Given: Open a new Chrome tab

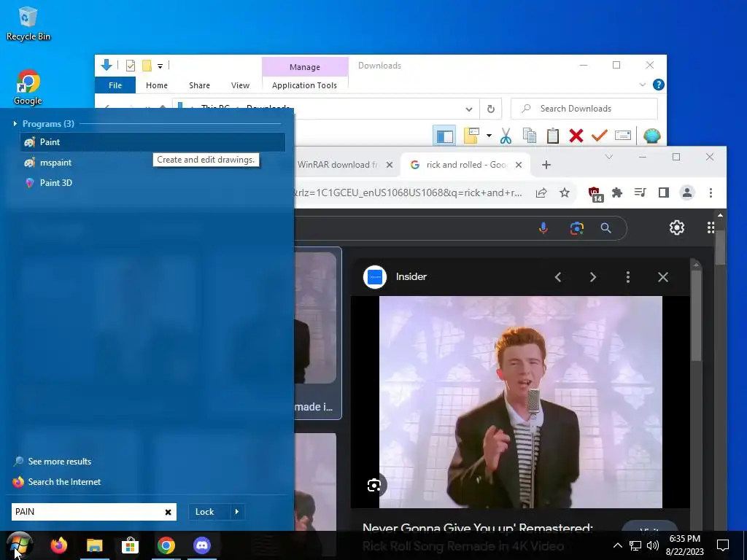Looking at the screenshot, I should [546, 165].
